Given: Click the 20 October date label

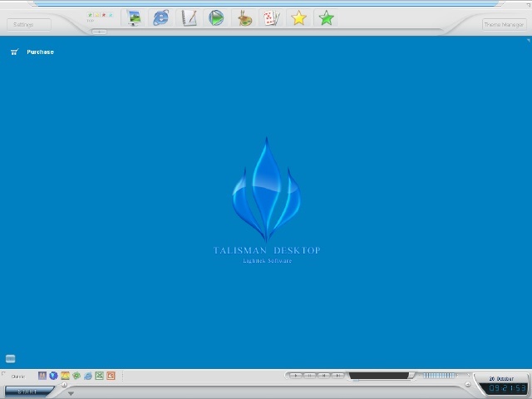Looking at the screenshot, I should point(501,379).
